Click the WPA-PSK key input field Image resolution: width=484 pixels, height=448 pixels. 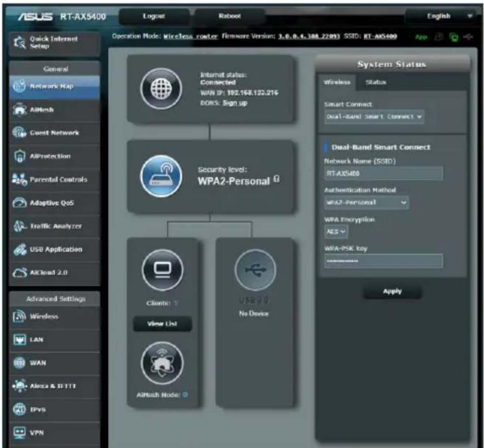[384, 261]
